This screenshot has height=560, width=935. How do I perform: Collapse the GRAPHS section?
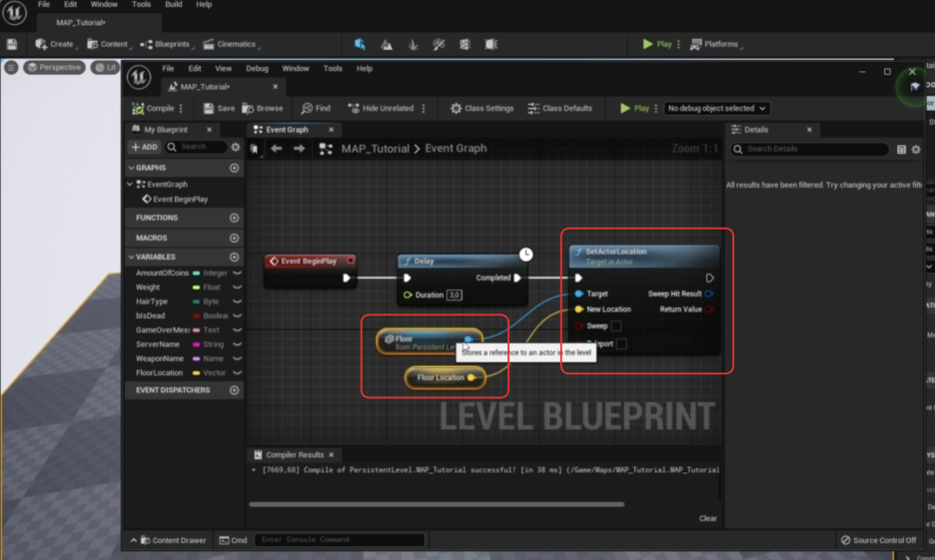click(x=131, y=168)
